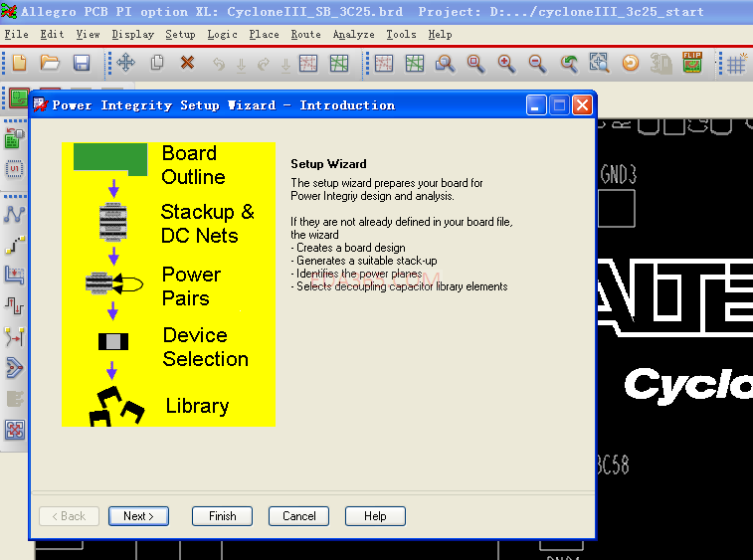Click the red crossed box icon at sidebar bottom

click(14, 430)
